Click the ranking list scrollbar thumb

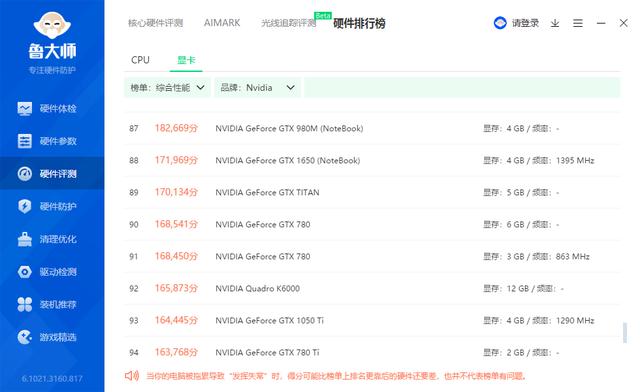coord(624,333)
